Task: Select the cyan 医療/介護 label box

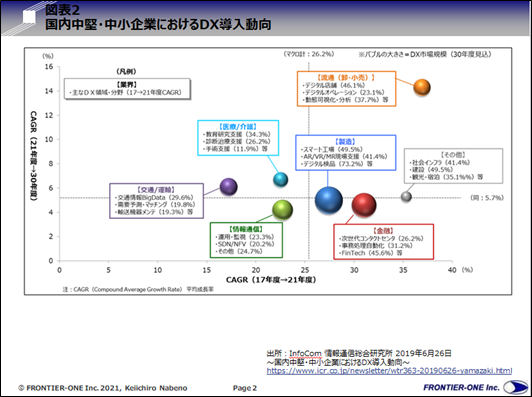Action: 238,138
